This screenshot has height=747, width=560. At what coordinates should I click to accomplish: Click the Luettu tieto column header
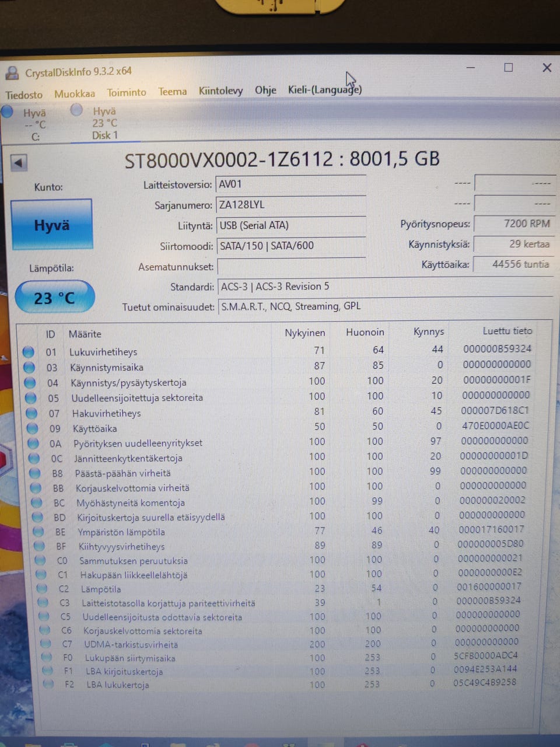[507, 330]
